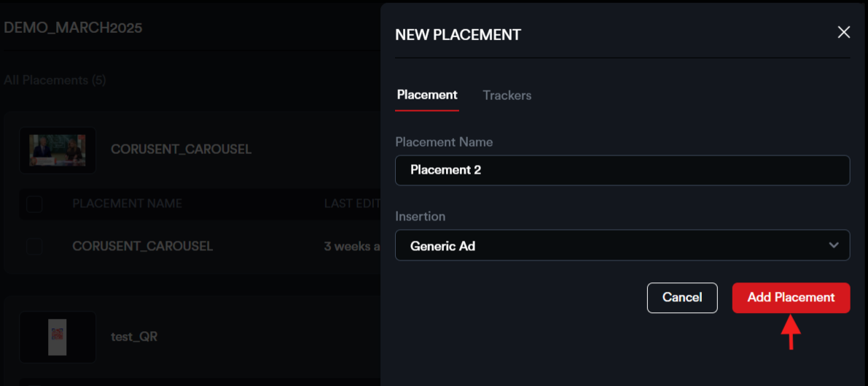The width and height of the screenshot is (868, 386).
Task: Sort by the PLACEMENT NAME column header
Action: pyautogui.click(x=127, y=204)
